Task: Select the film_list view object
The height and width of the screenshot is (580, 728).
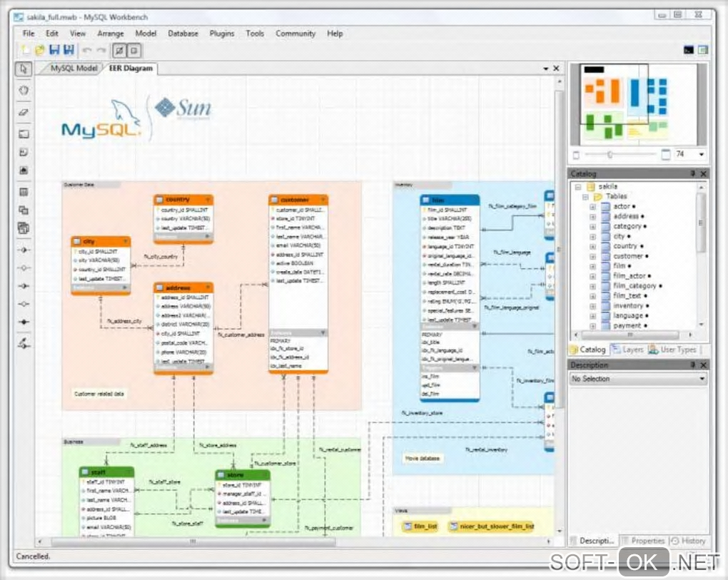Action: [420, 526]
